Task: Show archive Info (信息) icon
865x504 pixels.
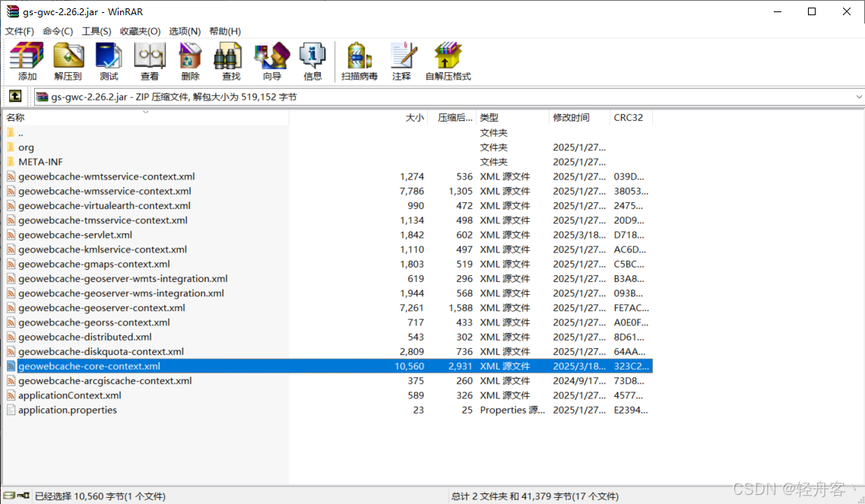Action: [x=313, y=62]
